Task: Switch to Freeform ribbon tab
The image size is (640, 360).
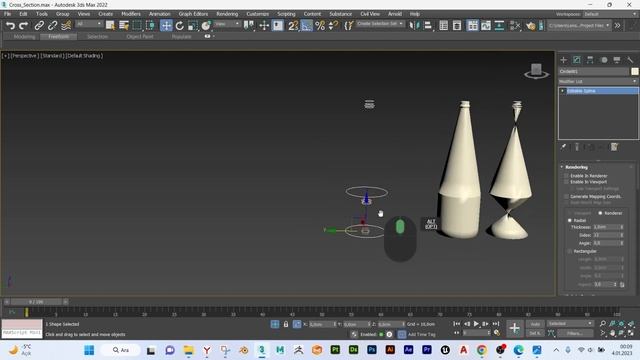Action: (58, 36)
